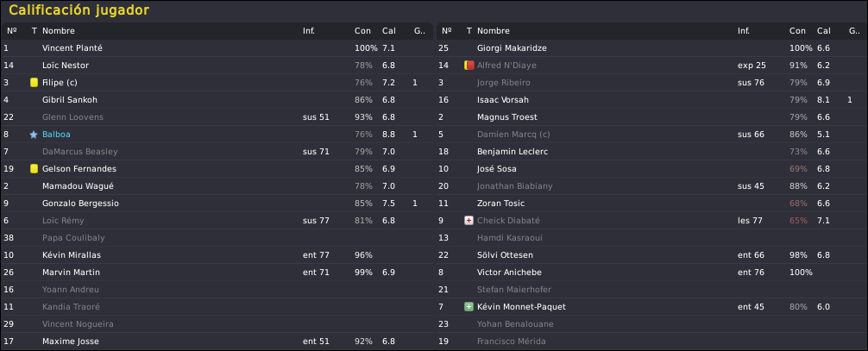Click Filipe's yellow card icon
Image resolution: width=868 pixels, height=351 pixels.
point(34,83)
